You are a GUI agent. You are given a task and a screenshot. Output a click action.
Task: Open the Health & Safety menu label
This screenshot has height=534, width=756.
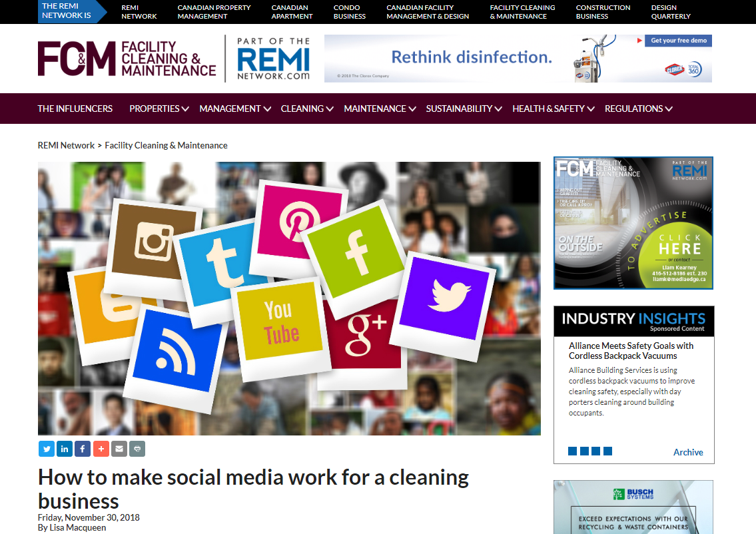pos(549,109)
